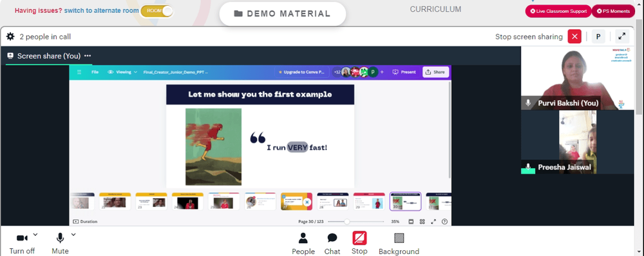Image resolution: width=644 pixels, height=256 pixels.
Task: Open Canva help question mark icon
Action: (444, 221)
